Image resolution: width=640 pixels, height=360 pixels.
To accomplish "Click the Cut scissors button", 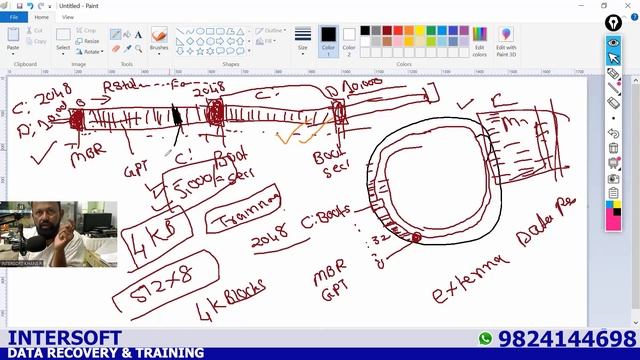I will tap(35, 31).
